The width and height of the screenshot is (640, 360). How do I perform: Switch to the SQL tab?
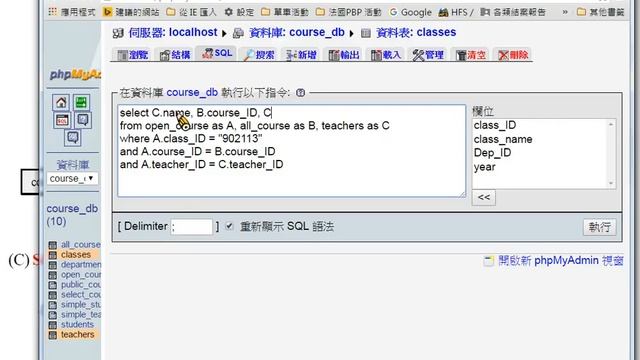(217, 53)
